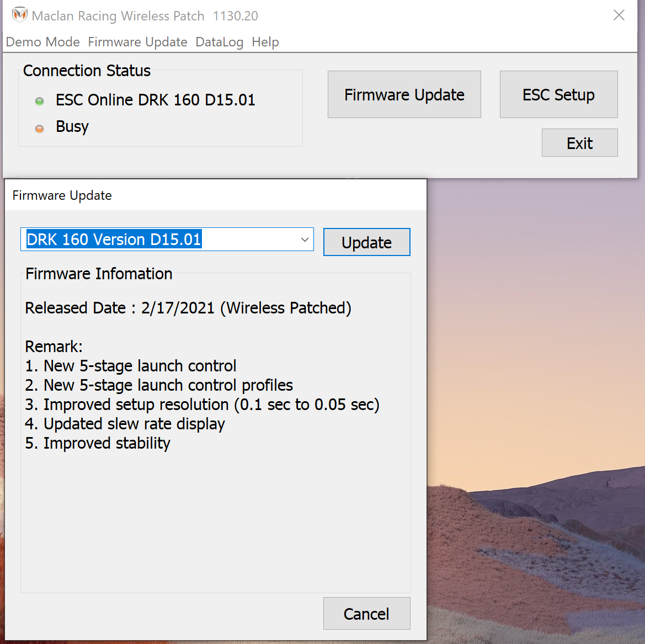Click the 'Remark:' heading
This screenshot has height=644, width=645.
[54, 347]
